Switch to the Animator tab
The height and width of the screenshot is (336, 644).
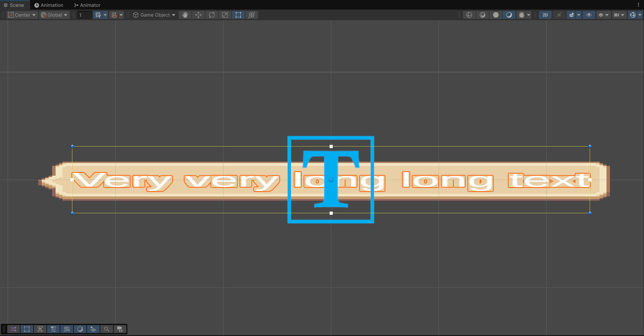(87, 5)
